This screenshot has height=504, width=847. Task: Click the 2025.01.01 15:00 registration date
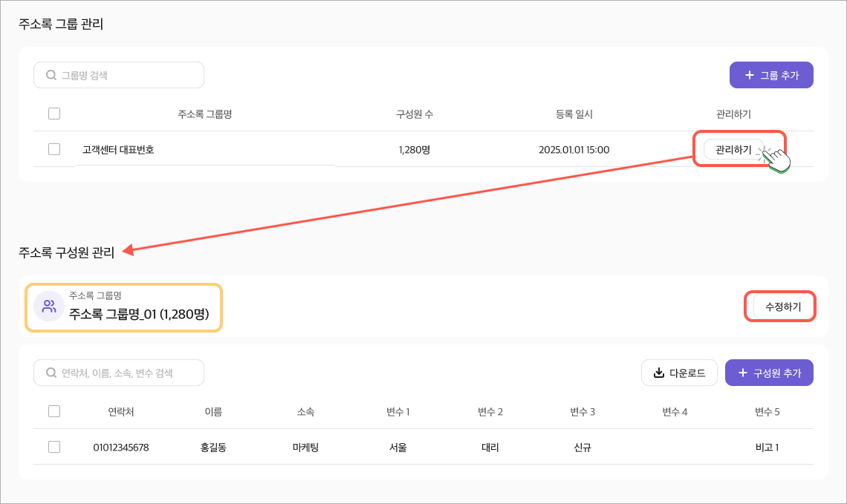574,150
